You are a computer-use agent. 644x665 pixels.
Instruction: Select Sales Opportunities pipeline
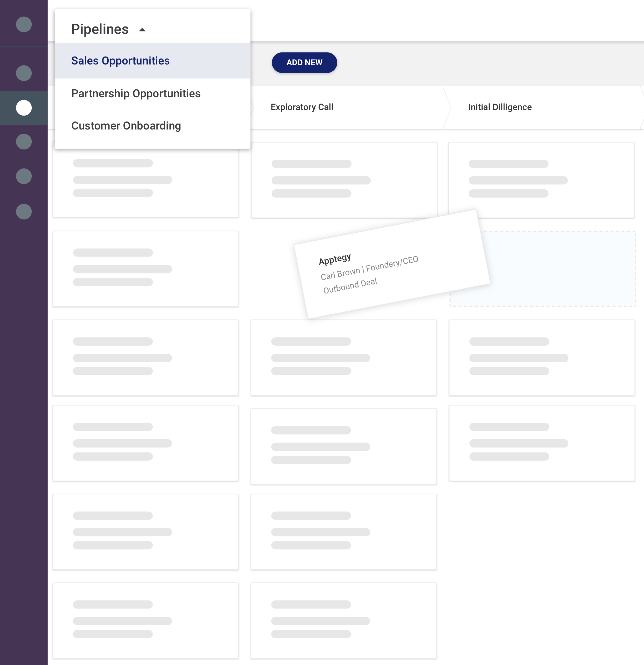[x=152, y=61]
